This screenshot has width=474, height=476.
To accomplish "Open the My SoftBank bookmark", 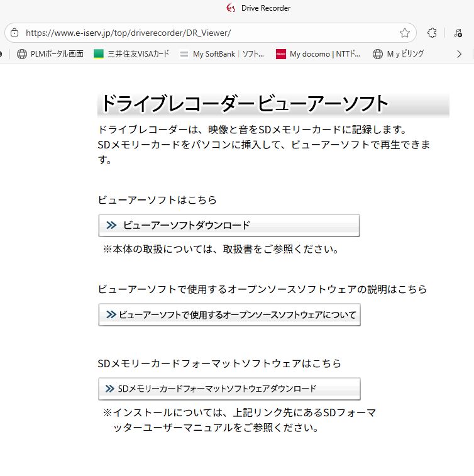I will coord(221,54).
